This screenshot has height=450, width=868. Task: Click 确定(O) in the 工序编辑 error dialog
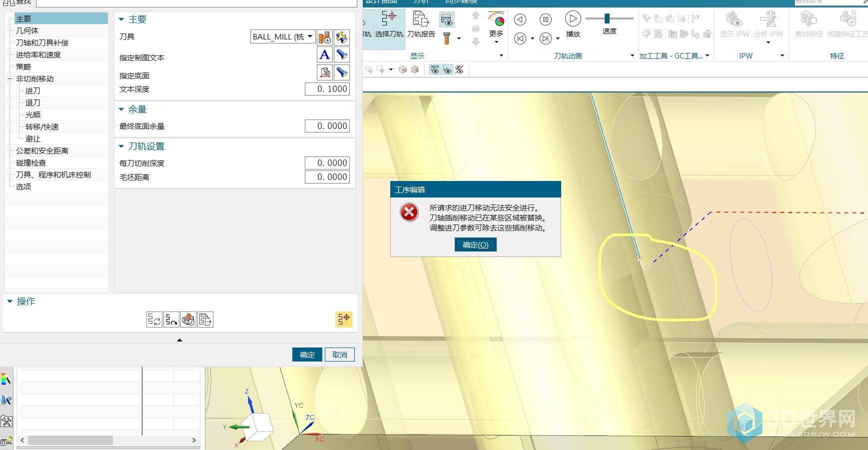pos(476,244)
